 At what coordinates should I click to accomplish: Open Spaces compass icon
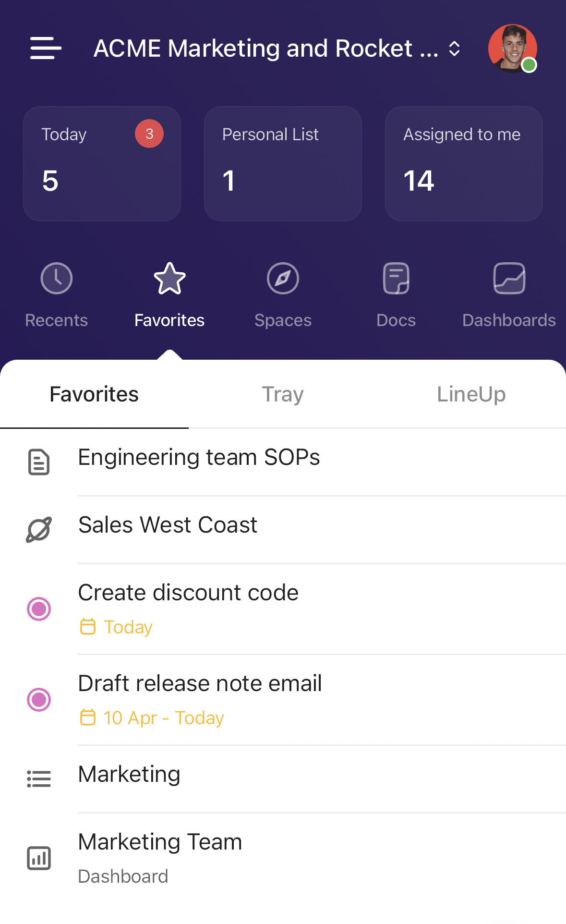(283, 279)
